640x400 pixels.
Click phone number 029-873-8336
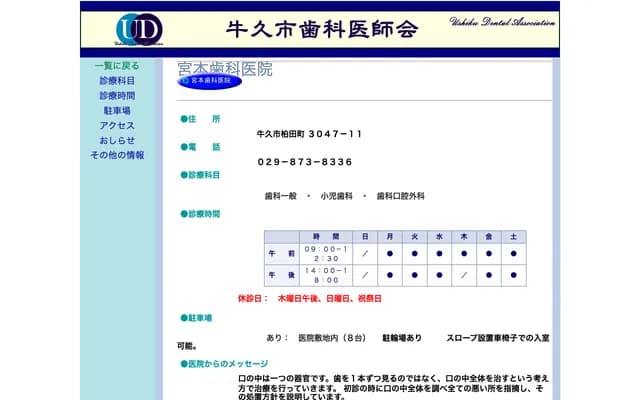pyautogui.click(x=304, y=162)
